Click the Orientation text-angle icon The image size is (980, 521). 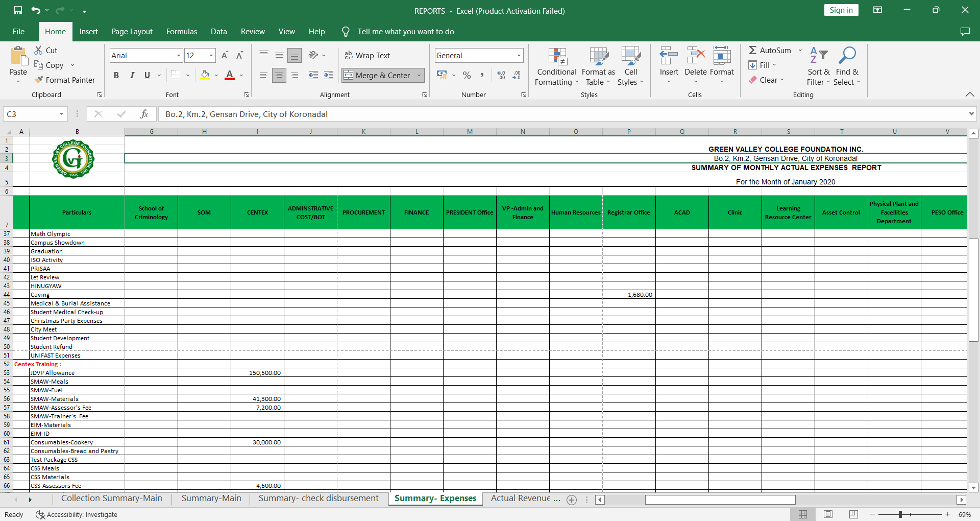click(x=313, y=55)
